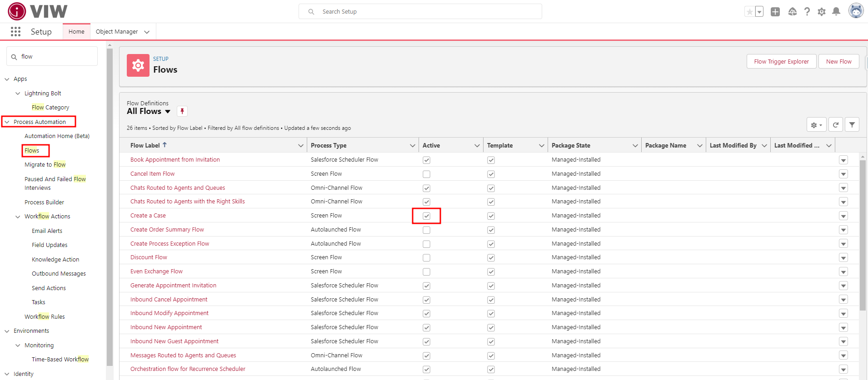Open row actions for Cancel Item Flow
This screenshot has width=868, height=380.
click(x=843, y=174)
